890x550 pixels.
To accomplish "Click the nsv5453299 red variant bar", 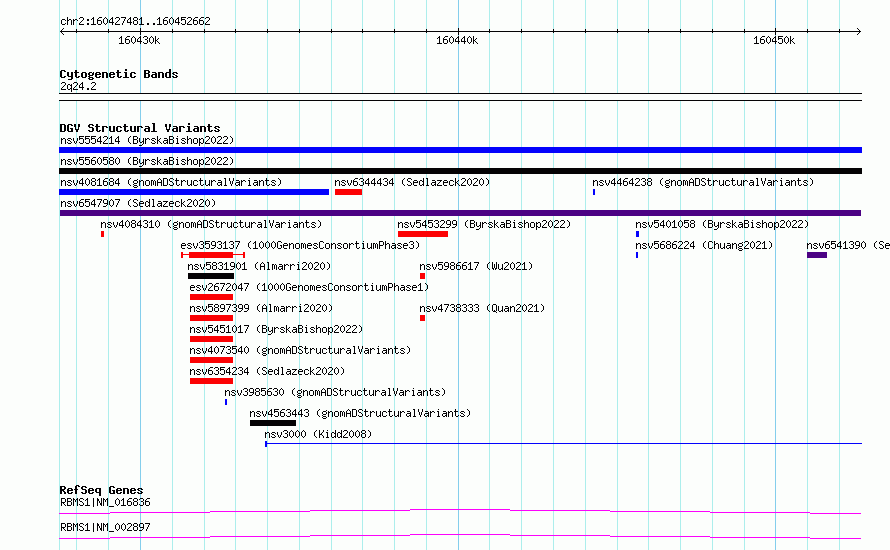I will coord(423,234).
